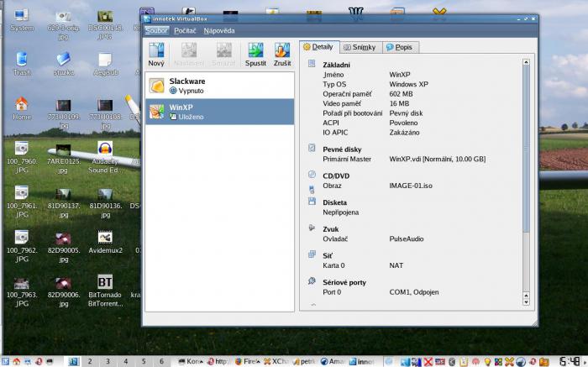This screenshot has height=367, width=588.
Task: Open the Pevné disky heading link
Action: [x=342, y=149]
